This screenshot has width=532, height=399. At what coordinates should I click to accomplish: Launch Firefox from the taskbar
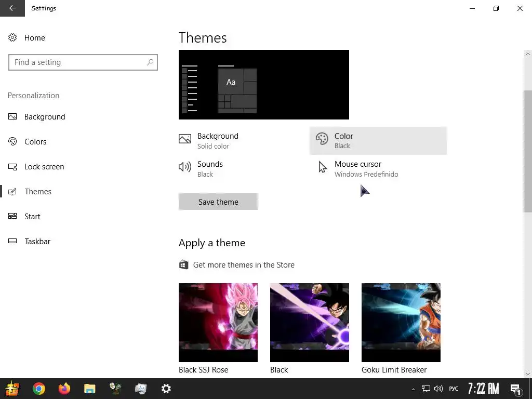[64, 389]
